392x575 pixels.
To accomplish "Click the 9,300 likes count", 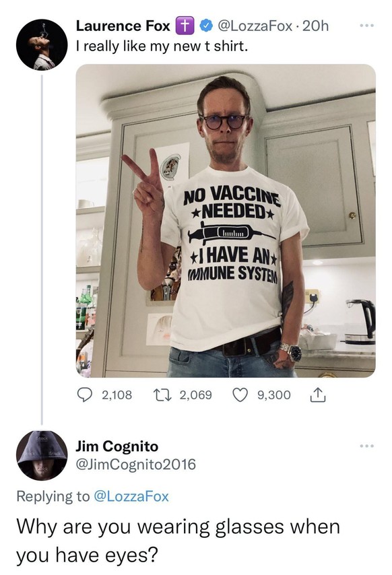I will (274, 395).
